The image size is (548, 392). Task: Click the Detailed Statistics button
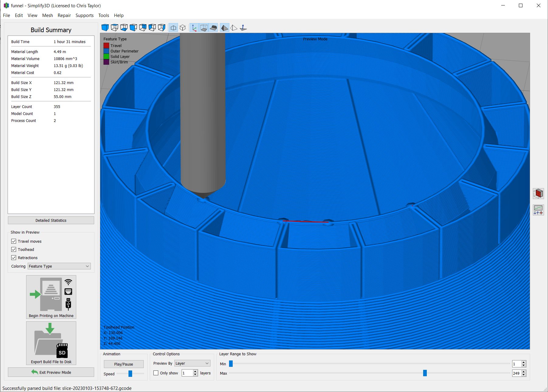(51, 220)
